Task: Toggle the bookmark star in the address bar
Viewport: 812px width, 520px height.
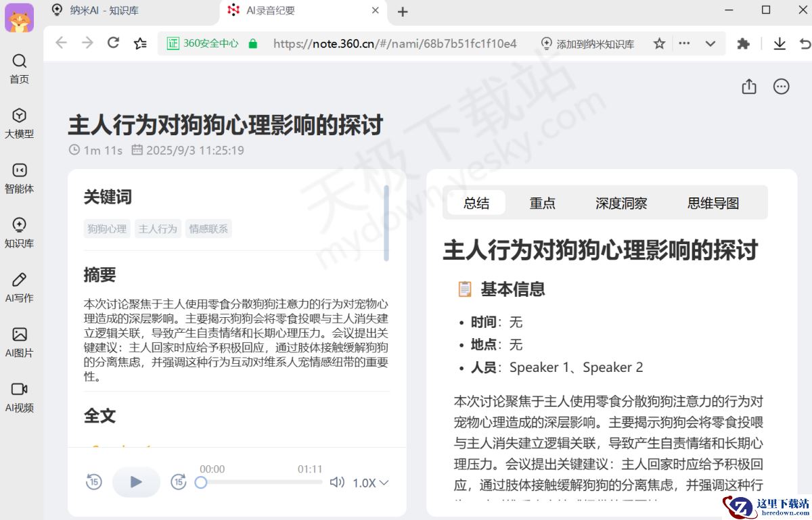Action: coord(658,43)
